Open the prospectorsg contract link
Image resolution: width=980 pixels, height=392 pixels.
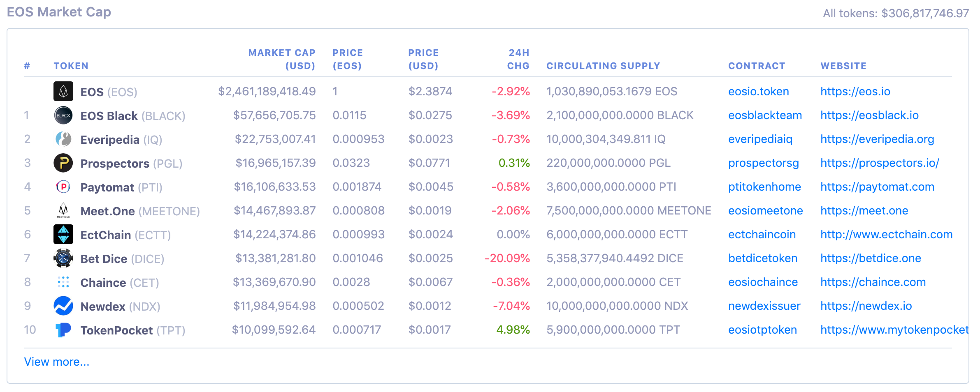(x=763, y=163)
